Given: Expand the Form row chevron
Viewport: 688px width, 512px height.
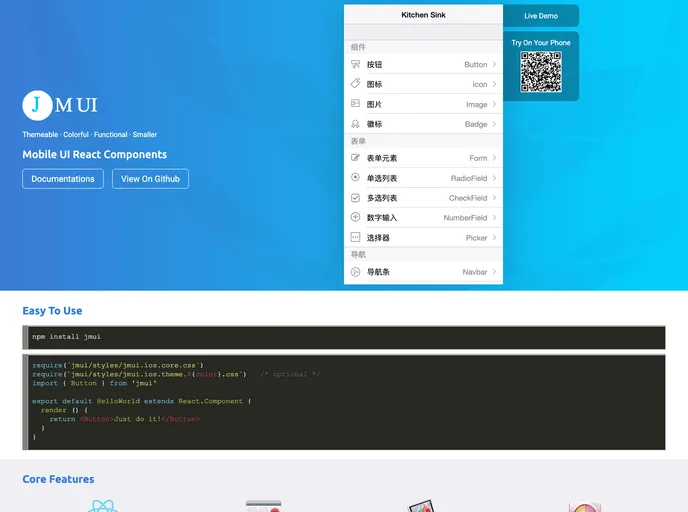Looking at the screenshot, I should [x=494, y=158].
